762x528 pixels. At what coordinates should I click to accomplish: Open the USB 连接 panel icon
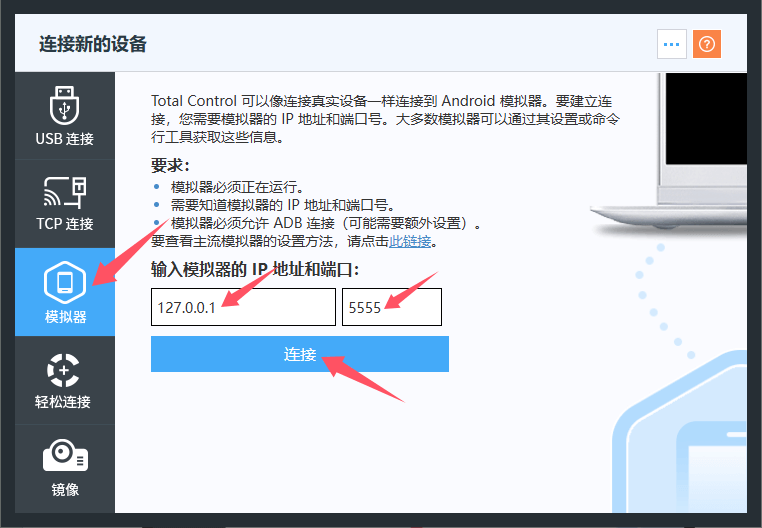tap(64, 105)
